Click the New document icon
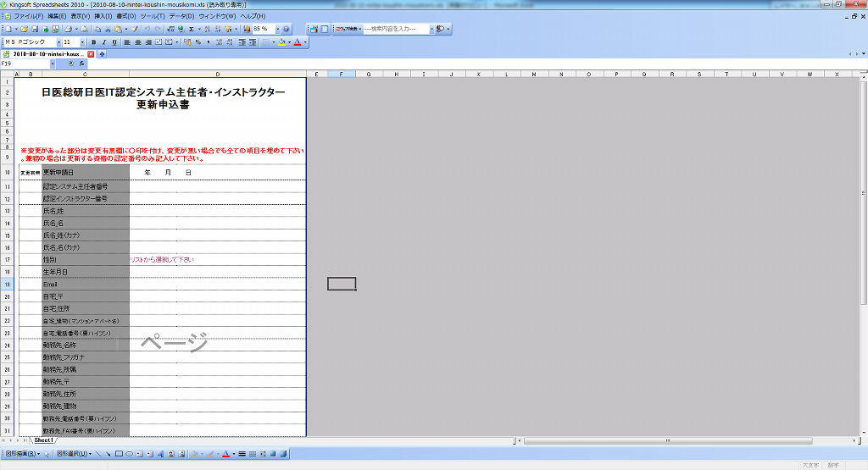868x470 pixels. pyautogui.click(x=8, y=30)
